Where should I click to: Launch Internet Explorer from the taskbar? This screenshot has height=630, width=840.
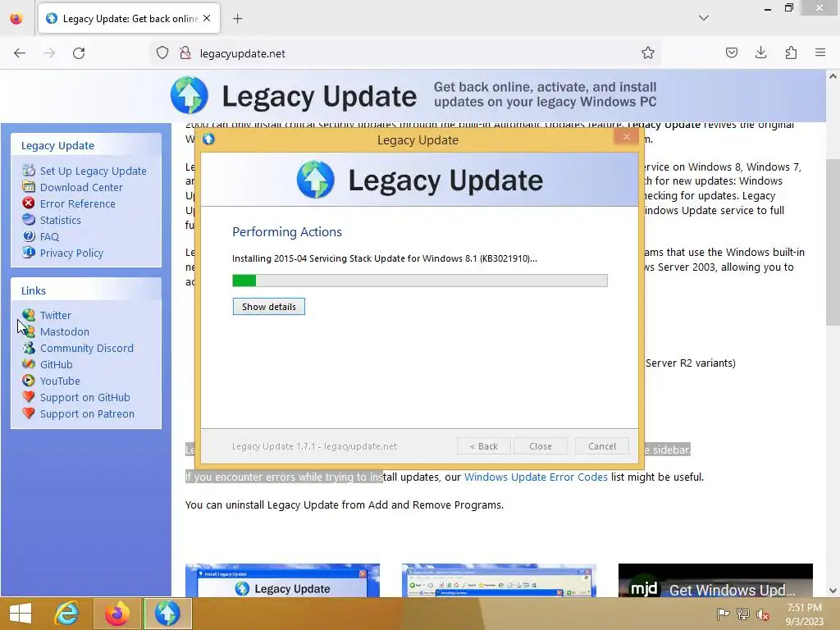(x=66, y=614)
